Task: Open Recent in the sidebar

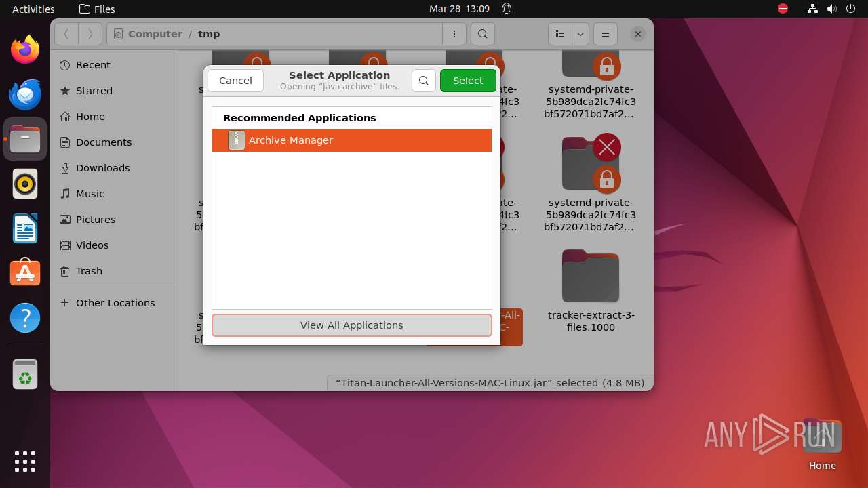Action: tap(114, 65)
